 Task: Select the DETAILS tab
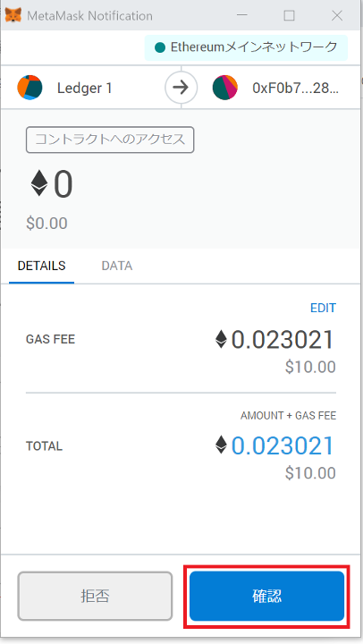[41, 266]
